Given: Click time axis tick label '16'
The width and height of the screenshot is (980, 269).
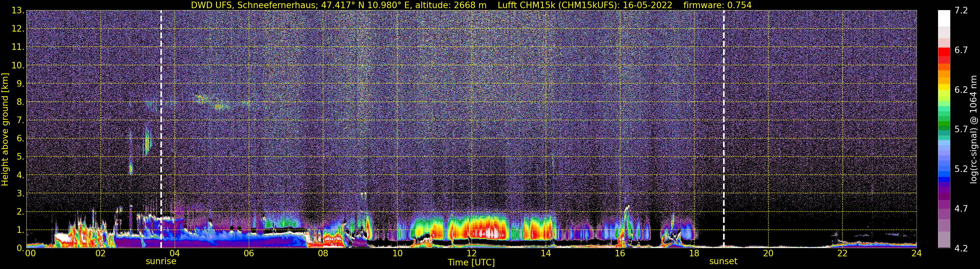Looking at the screenshot, I should pos(620,253).
